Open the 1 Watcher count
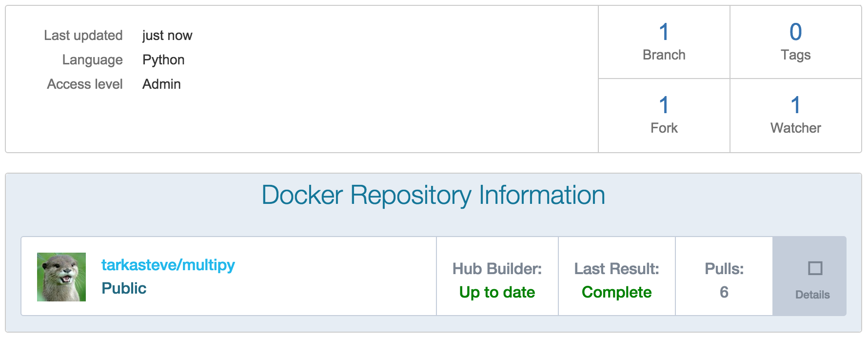868x338 pixels. [x=795, y=105]
